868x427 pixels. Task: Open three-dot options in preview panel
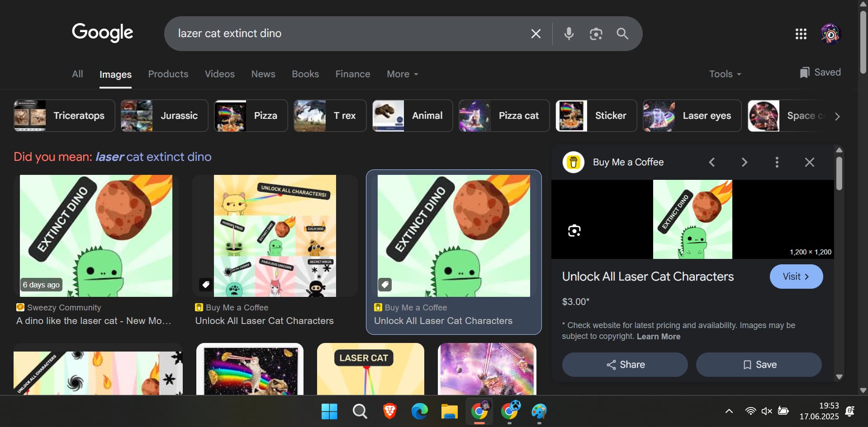[777, 162]
